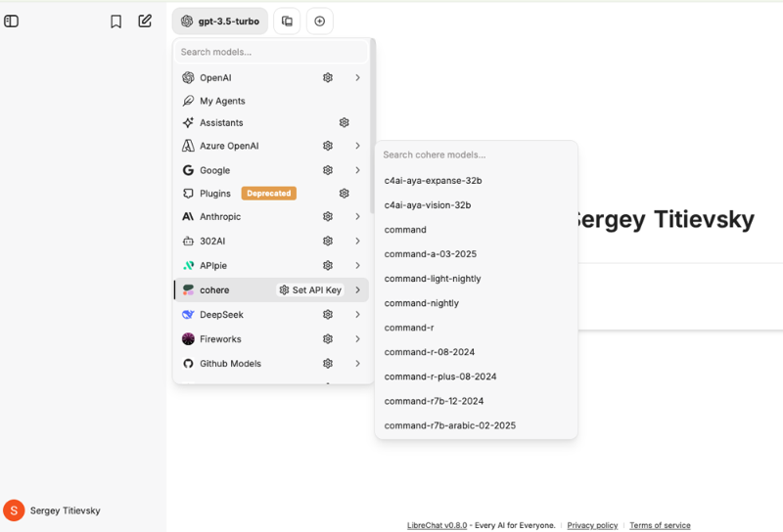The width and height of the screenshot is (783, 532).
Task: Start new chat with pencil icon
Action: (145, 21)
